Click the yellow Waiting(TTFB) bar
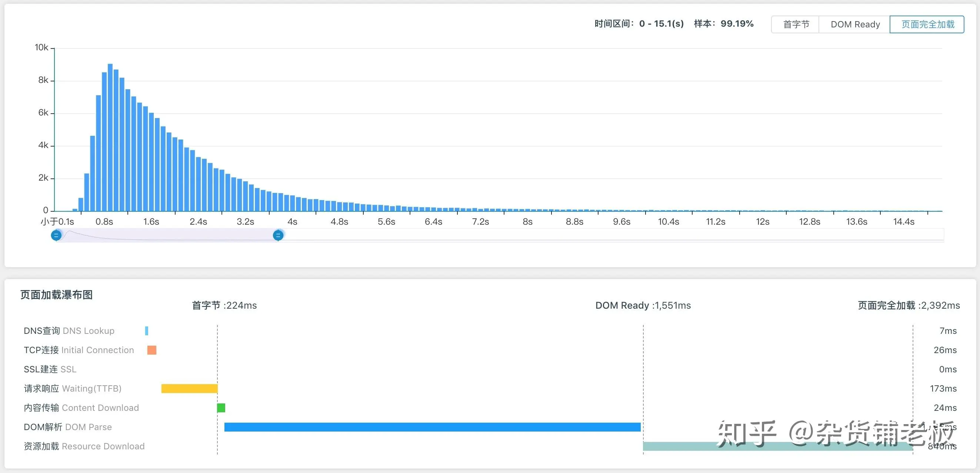The width and height of the screenshot is (980, 473). pos(189,389)
